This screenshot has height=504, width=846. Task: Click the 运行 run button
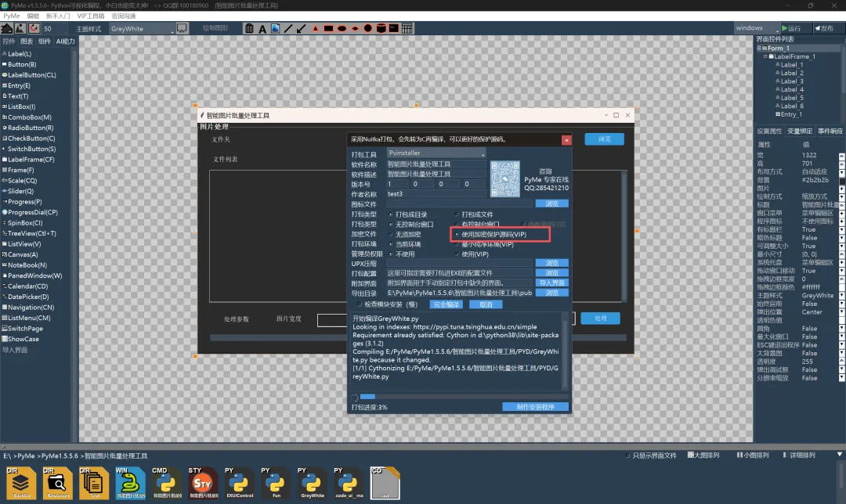tap(795, 28)
